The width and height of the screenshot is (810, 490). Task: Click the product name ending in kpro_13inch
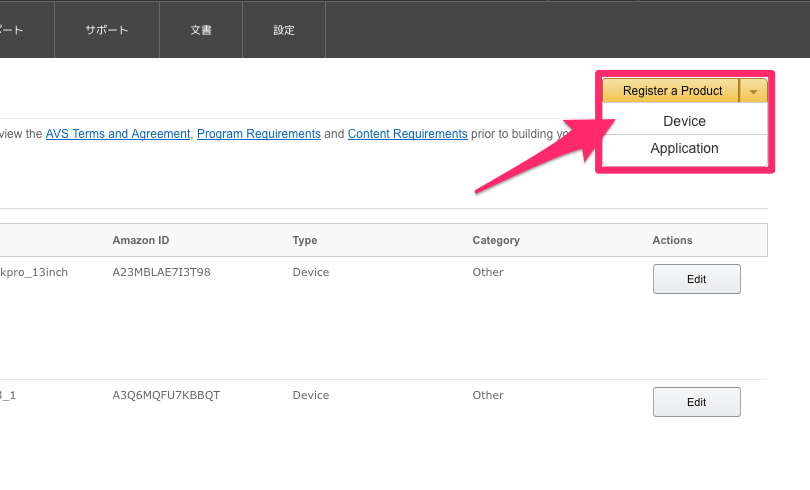[x=34, y=272]
